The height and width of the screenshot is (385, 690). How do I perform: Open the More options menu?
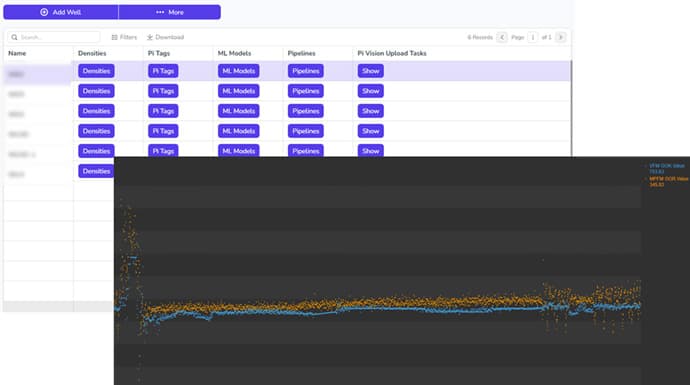[x=169, y=12]
